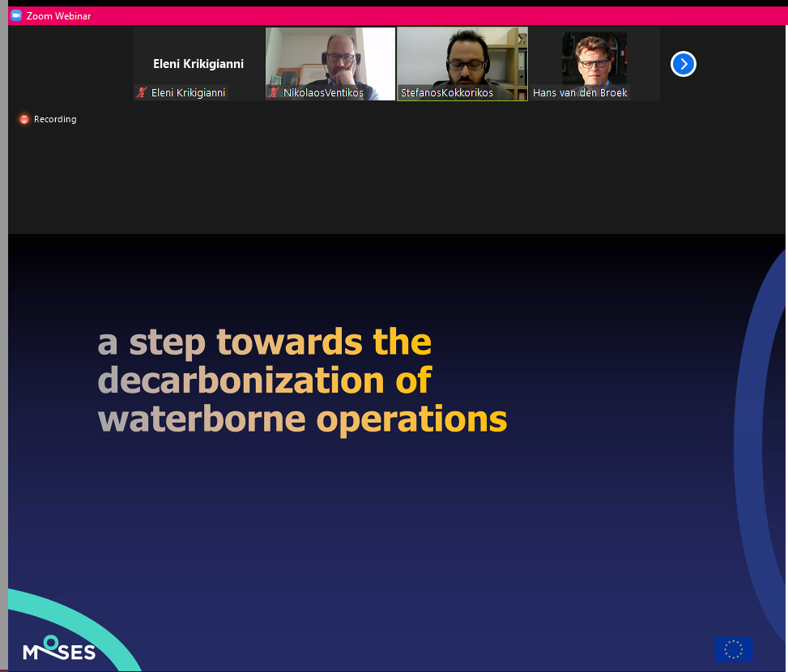Image resolution: width=788 pixels, height=672 pixels.
Task: Click the Zoom Webinar window title
Action: [58, 16]
